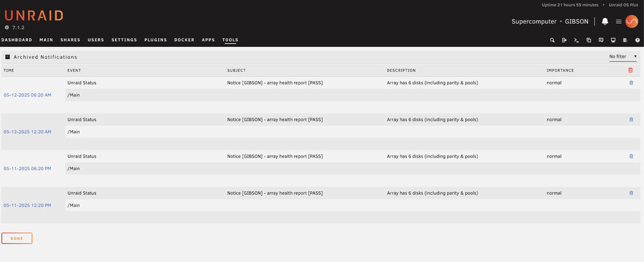Sort by the Subject column header
This screenshot has width=644, height=262.
click(x=236, y=71)
